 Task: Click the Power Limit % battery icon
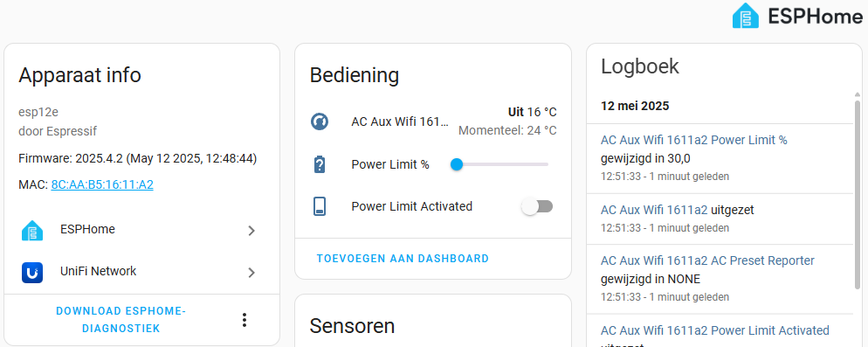coord(320,164)
